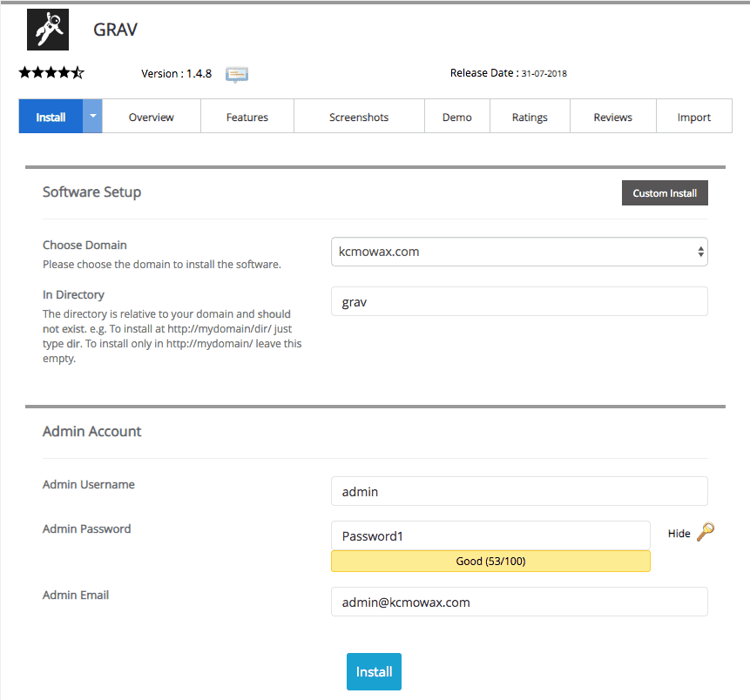
Task: Click the In Directory label
Action: pyautogui.click(x=73, y=294)
